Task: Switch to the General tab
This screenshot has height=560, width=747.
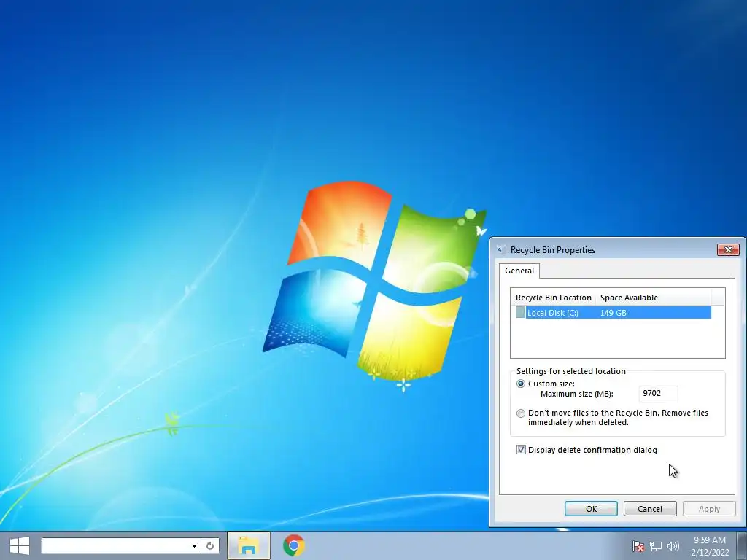Action: [x=519, y=271]
